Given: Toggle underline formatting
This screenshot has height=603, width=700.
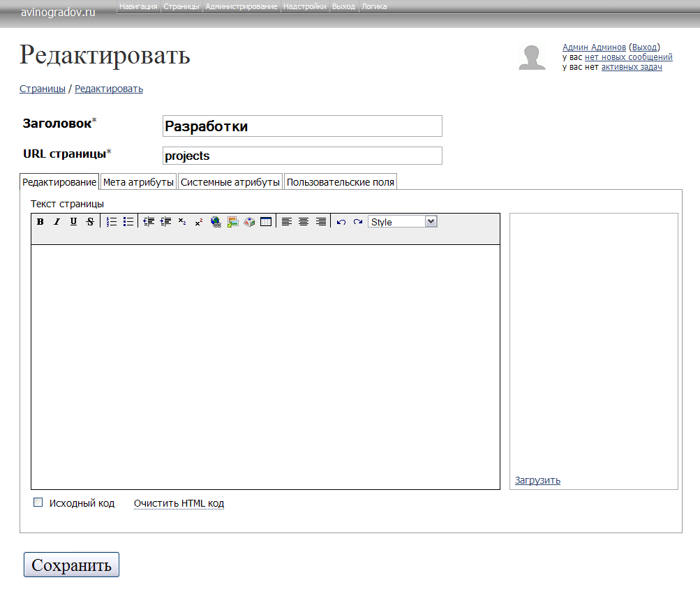Looking at the screenshot, I should point(74,222).
